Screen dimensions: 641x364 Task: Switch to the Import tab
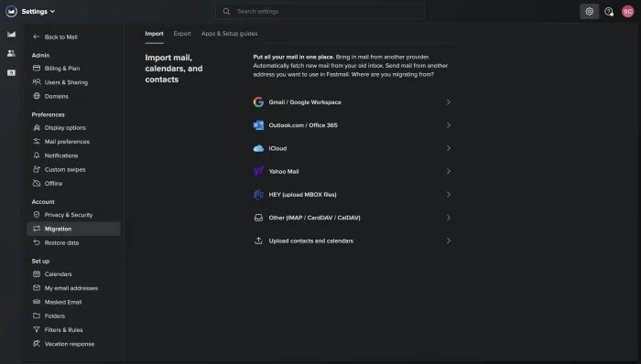pos(154,34)
